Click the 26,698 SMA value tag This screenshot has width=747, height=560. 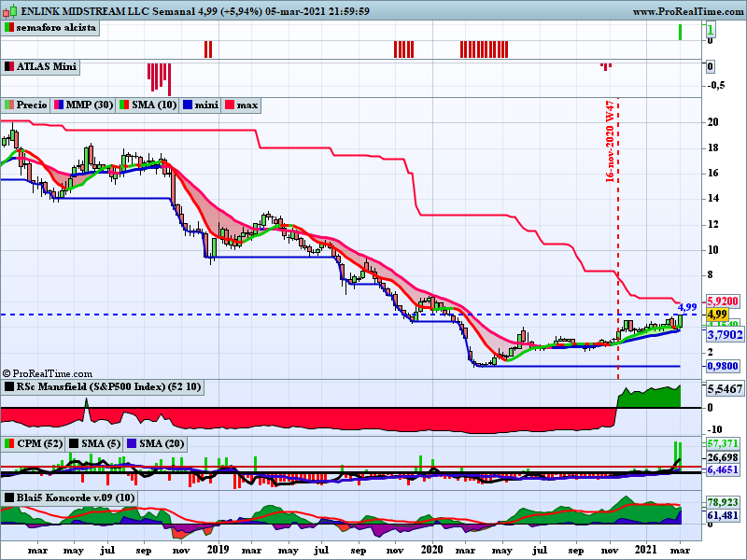pyautogui.click(x=722, y=457)
